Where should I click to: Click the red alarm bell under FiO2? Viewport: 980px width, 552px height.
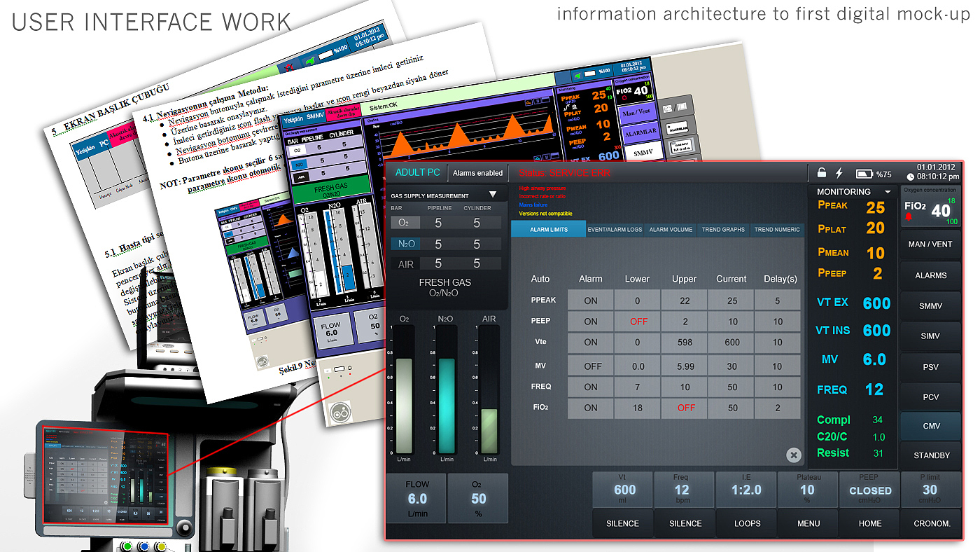[909, 218]
